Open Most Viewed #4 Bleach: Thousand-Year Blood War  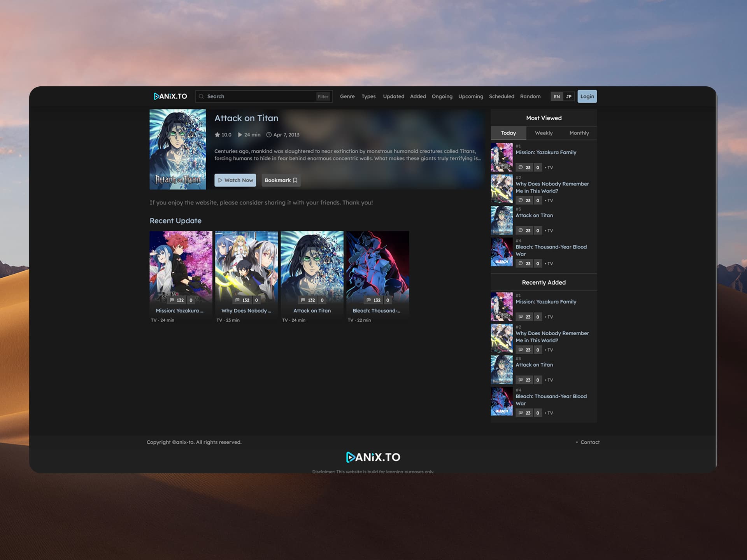551,250
